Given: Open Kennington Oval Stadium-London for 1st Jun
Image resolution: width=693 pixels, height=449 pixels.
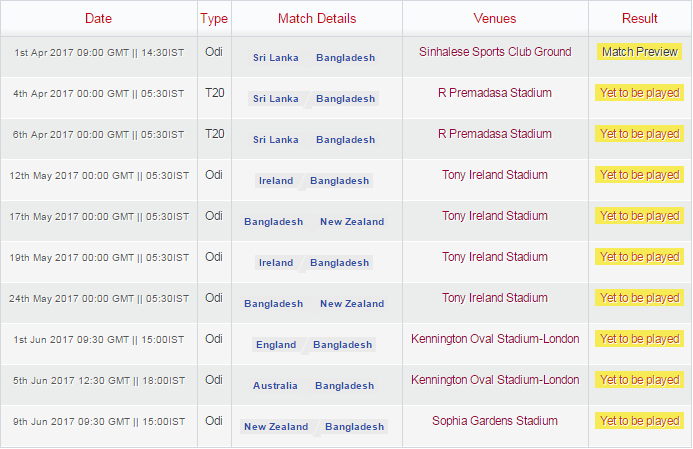Looking at the screenshot, I should [495, 339].
